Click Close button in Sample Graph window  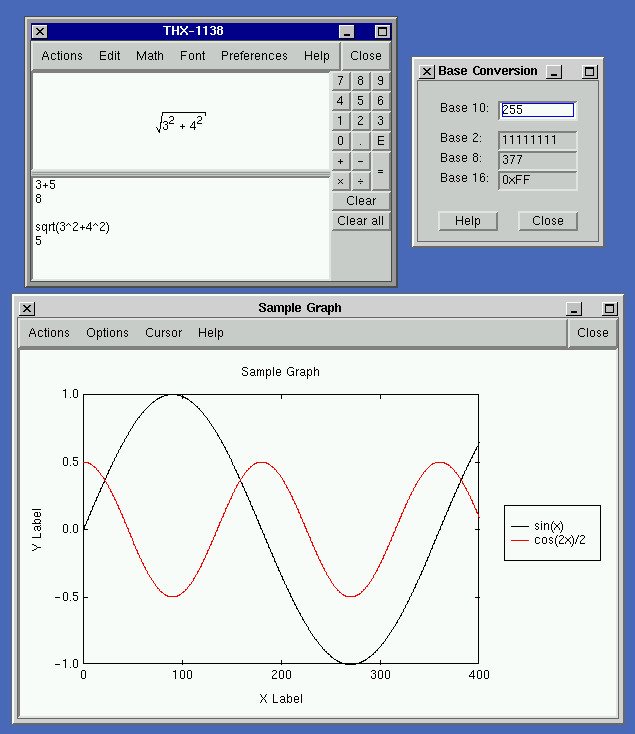(592, 333)
